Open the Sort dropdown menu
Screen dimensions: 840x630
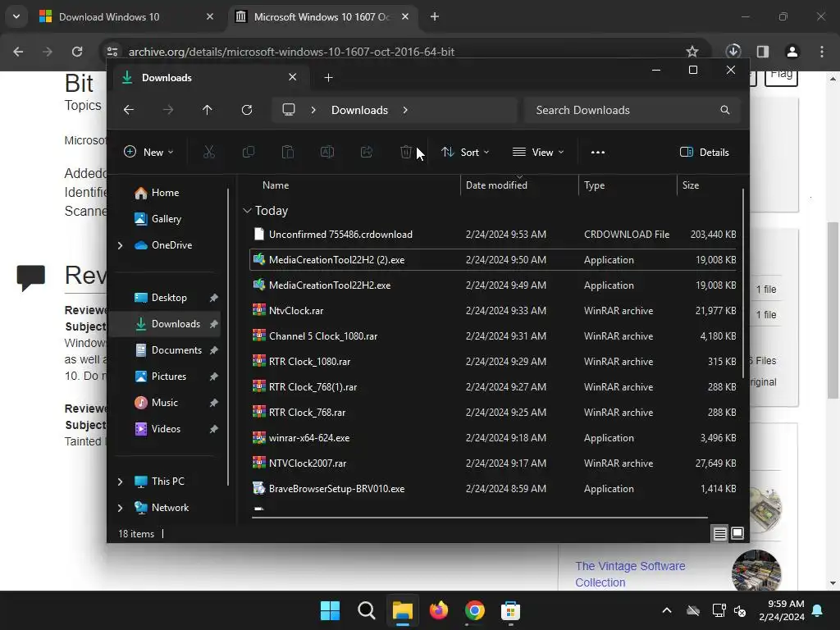466,152
